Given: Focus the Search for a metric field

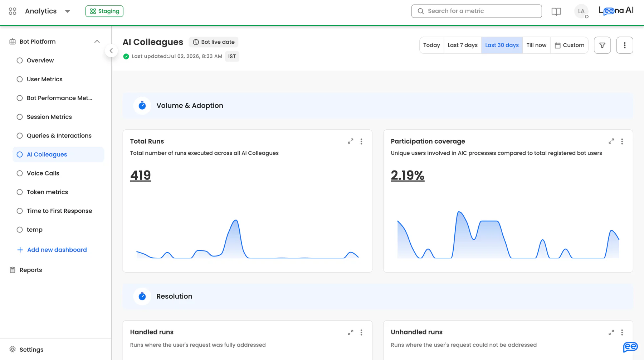Looking at the screenshot, I should coord(477,11).
